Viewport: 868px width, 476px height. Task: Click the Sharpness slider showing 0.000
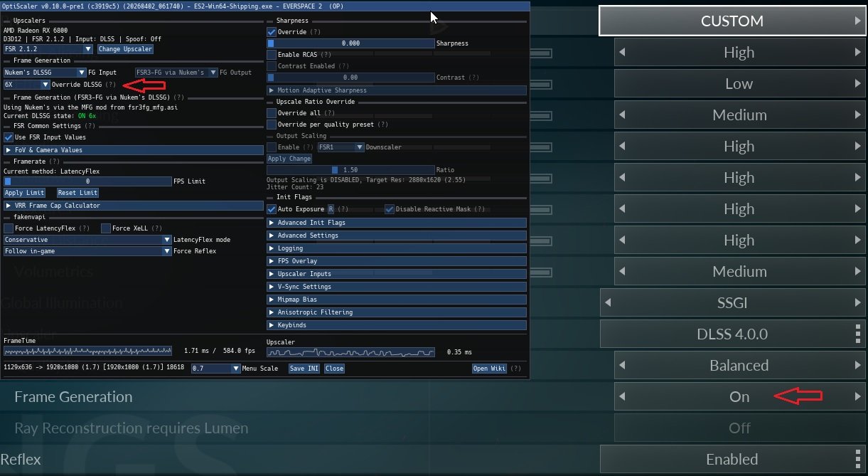[350, 43]
